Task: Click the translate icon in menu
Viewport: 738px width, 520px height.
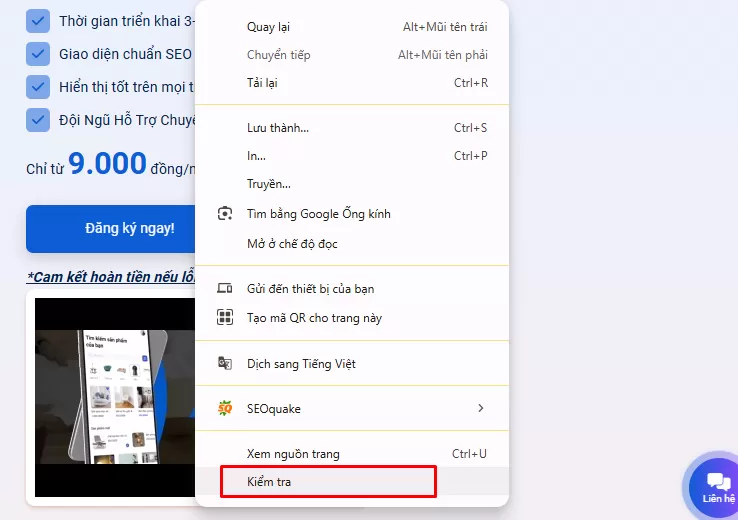Action: [225, 364]
